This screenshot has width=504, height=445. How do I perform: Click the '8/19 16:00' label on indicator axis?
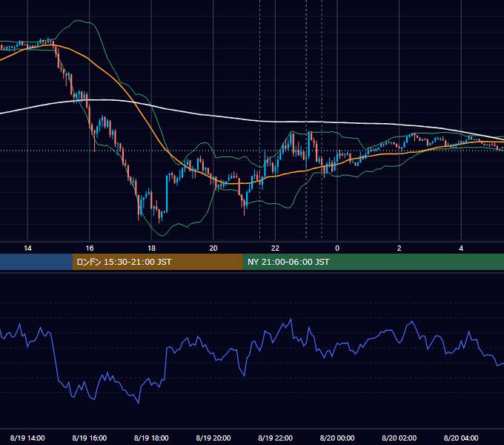pos(90,438)
